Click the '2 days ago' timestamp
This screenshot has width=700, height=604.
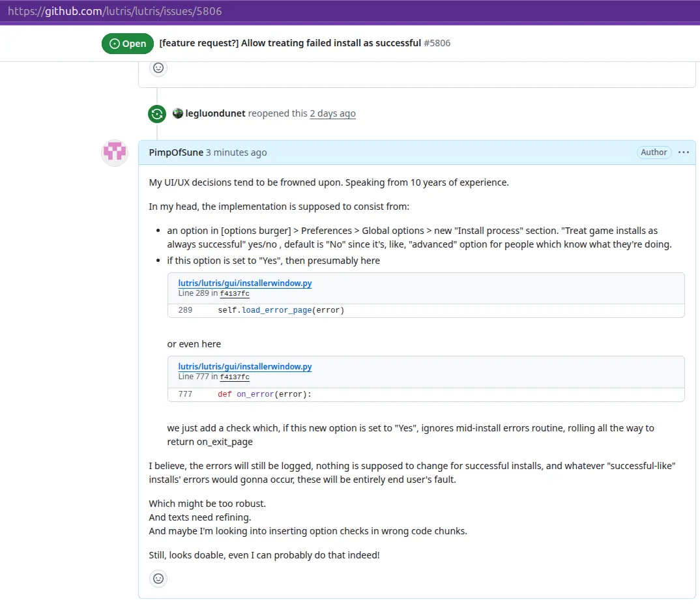pos(332,113)
